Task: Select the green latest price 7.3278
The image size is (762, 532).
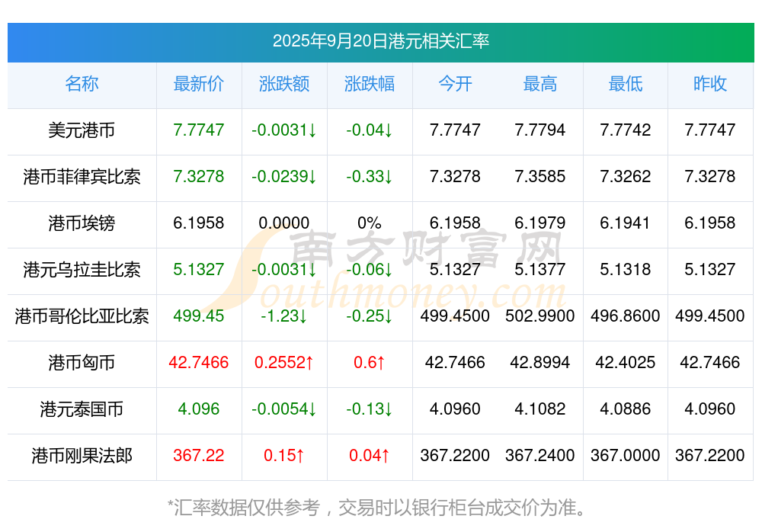Action: [199, 177]
